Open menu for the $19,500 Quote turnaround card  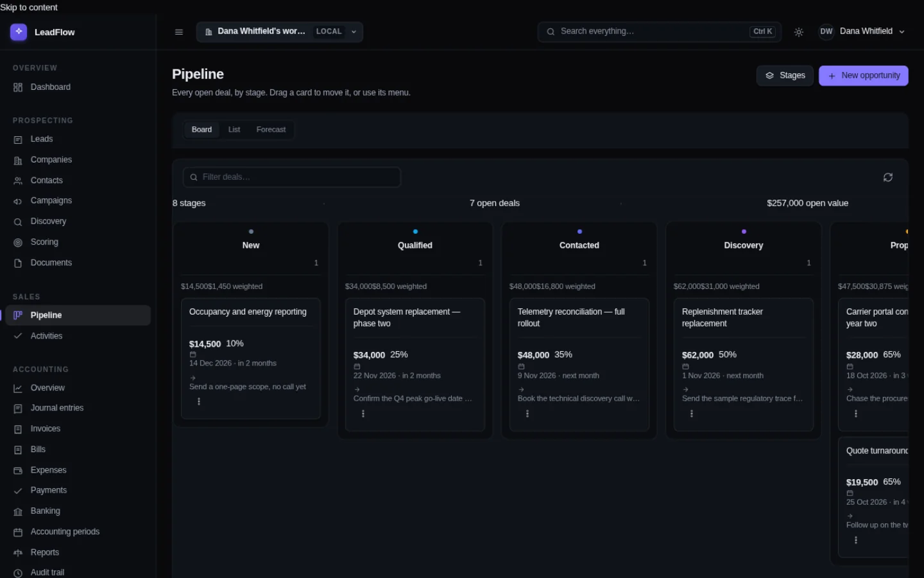(x=856, y=540)
